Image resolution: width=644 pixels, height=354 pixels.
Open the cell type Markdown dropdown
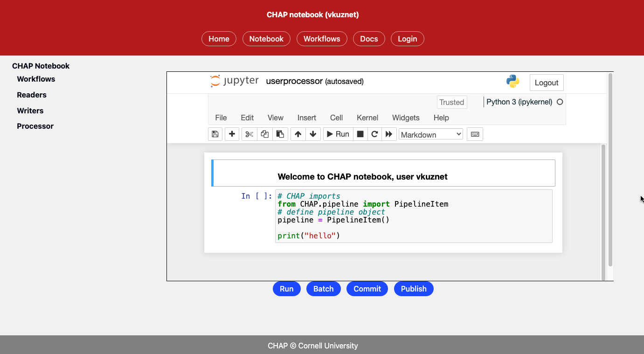pos(431,134)
